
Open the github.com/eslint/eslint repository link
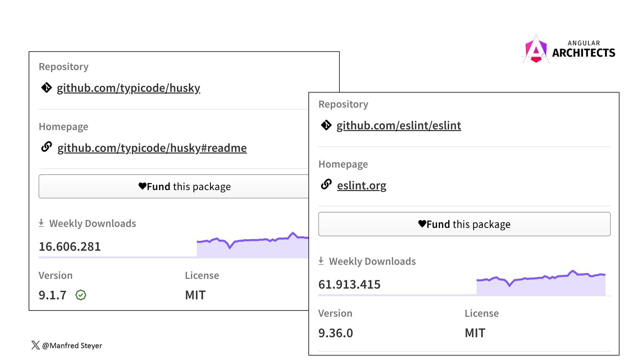(x=399, y=125)
